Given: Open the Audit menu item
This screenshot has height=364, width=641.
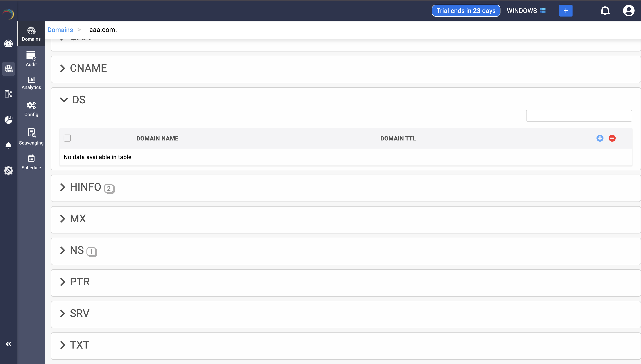Looking at the screenshot, I should [31, 59].
